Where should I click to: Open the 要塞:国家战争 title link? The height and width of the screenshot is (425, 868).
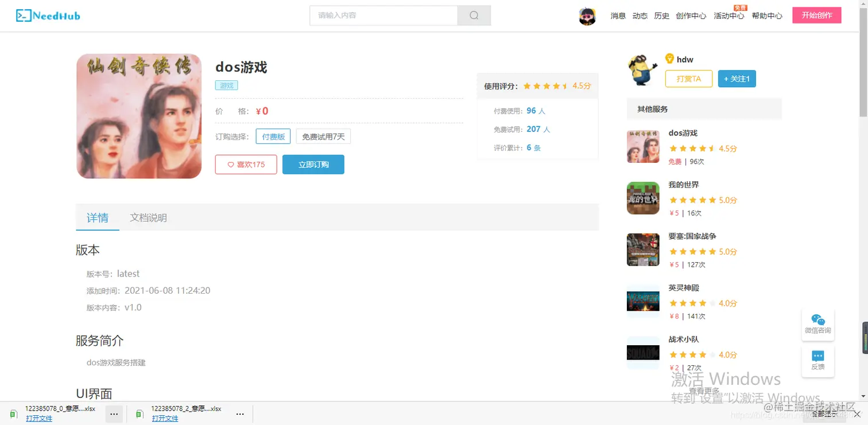(692, 236)
